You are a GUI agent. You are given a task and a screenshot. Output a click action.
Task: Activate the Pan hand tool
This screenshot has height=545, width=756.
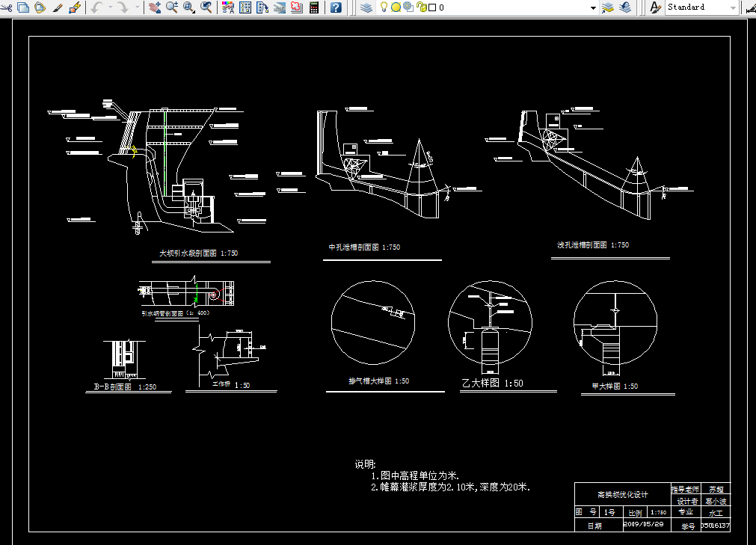155,7
